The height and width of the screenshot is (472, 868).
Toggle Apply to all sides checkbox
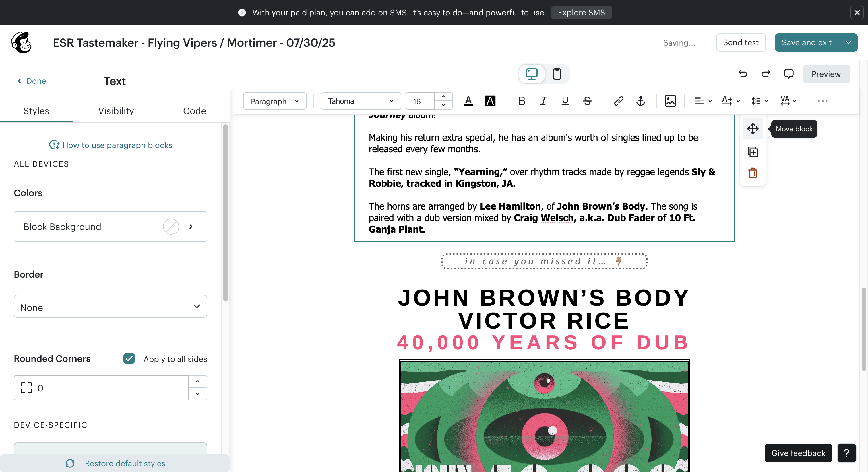pos(129,358)
